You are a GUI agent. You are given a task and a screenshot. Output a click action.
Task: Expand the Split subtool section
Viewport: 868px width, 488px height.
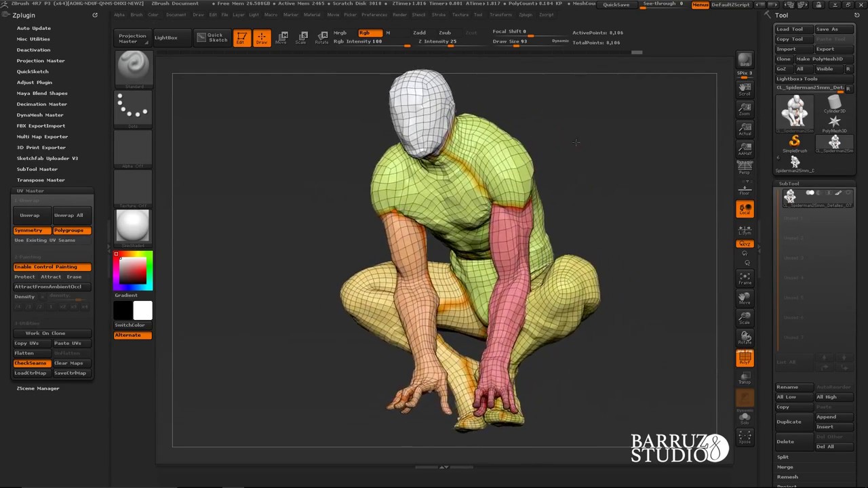[783, 457]
